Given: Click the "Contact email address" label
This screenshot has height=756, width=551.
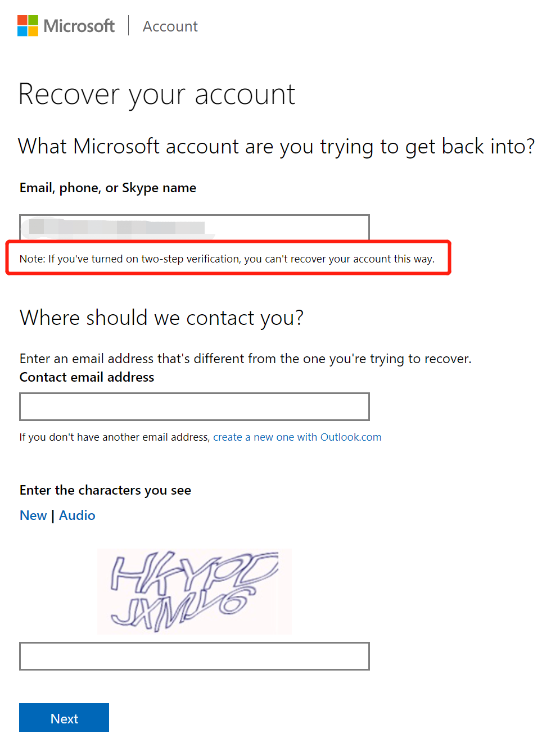Looking at the screenshot, I should click(87, 377).
